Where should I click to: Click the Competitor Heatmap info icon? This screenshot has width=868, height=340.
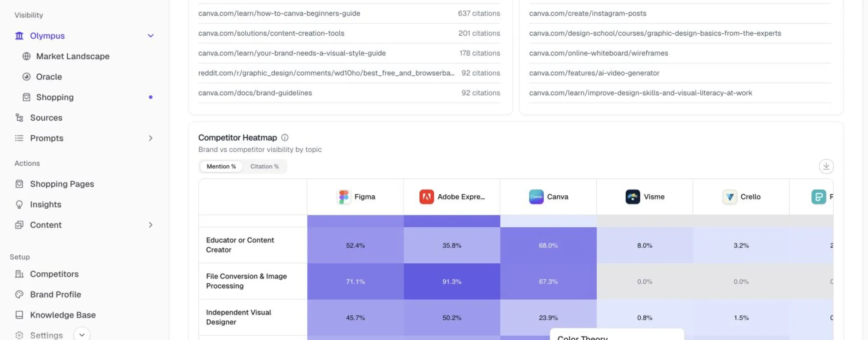point(285,137)
